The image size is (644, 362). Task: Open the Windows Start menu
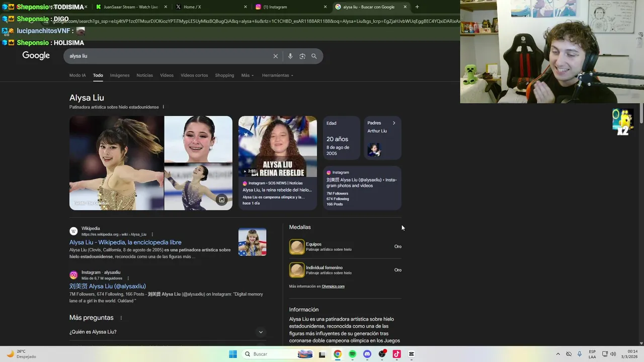(x=233, y=354)
